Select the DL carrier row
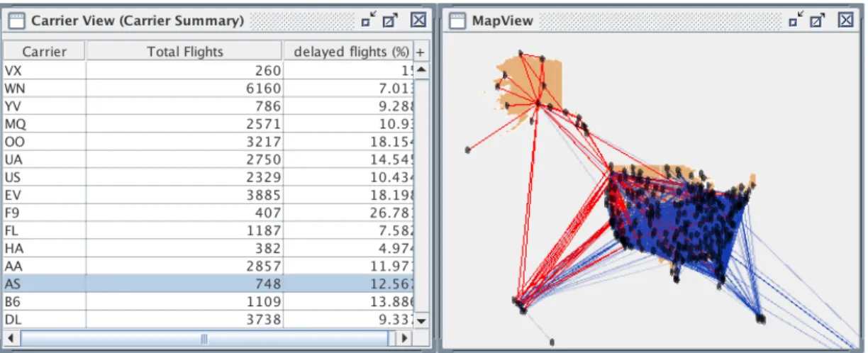868x353 pixels. pyautogui.click(x=208, y=318)
